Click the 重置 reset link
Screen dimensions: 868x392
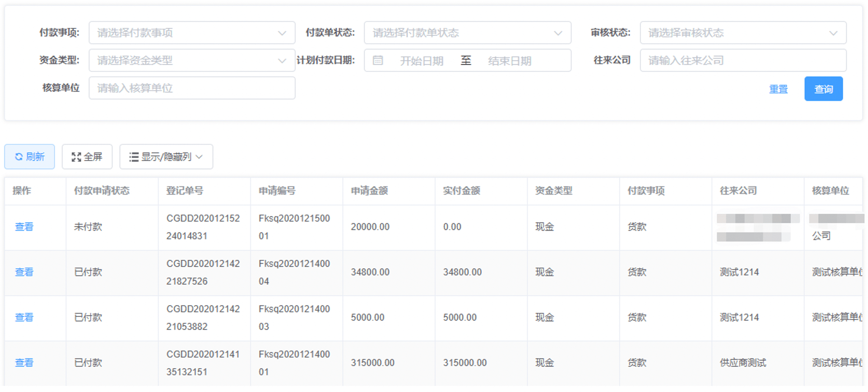[x=778, y=89]
